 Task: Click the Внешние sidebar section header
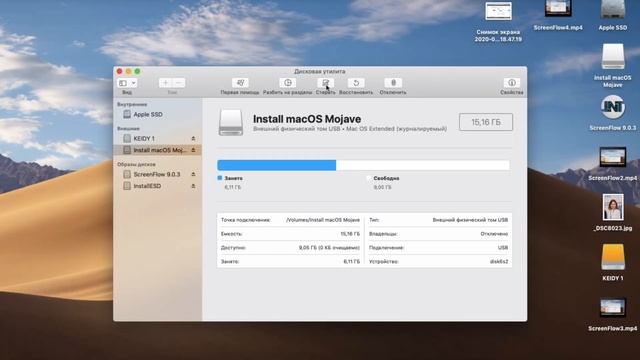click(x=128, y=129)
